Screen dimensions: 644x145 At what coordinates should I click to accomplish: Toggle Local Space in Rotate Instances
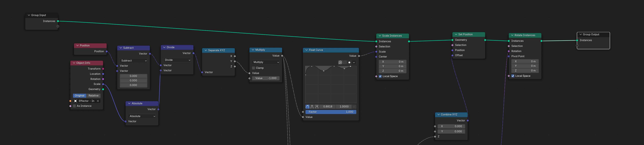513,76
